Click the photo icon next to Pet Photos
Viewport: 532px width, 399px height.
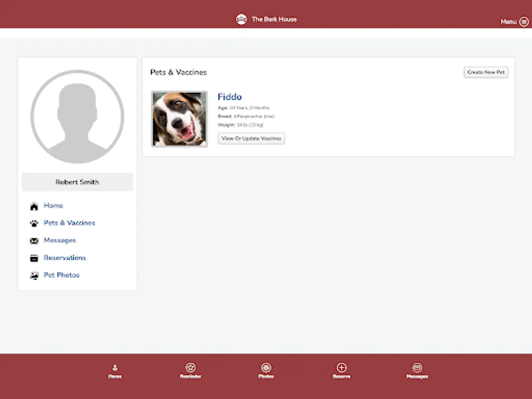tap(34, 275)
